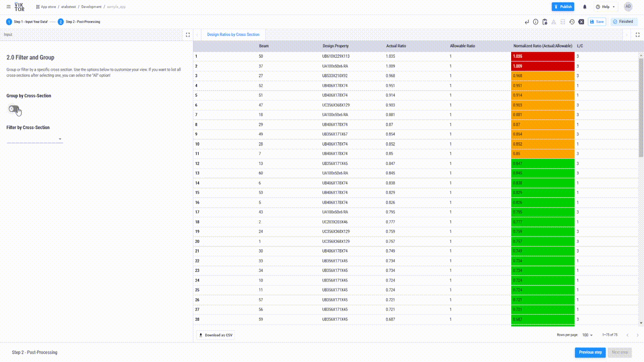
Task: Open the entity info icon
Action: click(536, 22)
